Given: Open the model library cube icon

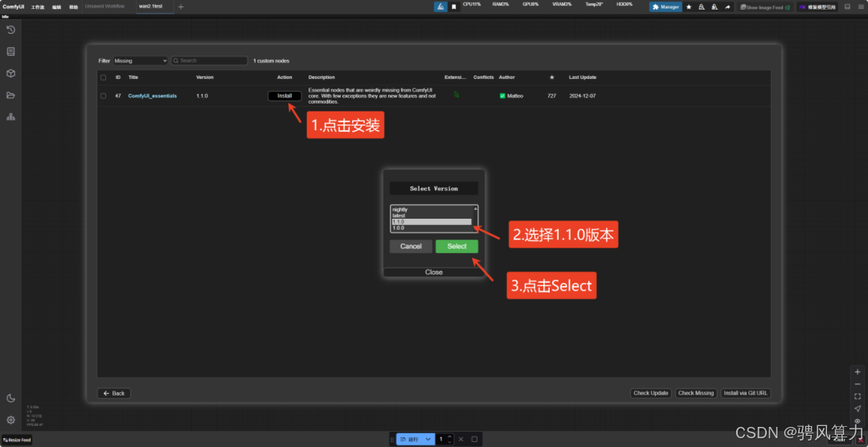Looking at the screenshot, I should 10,73.
